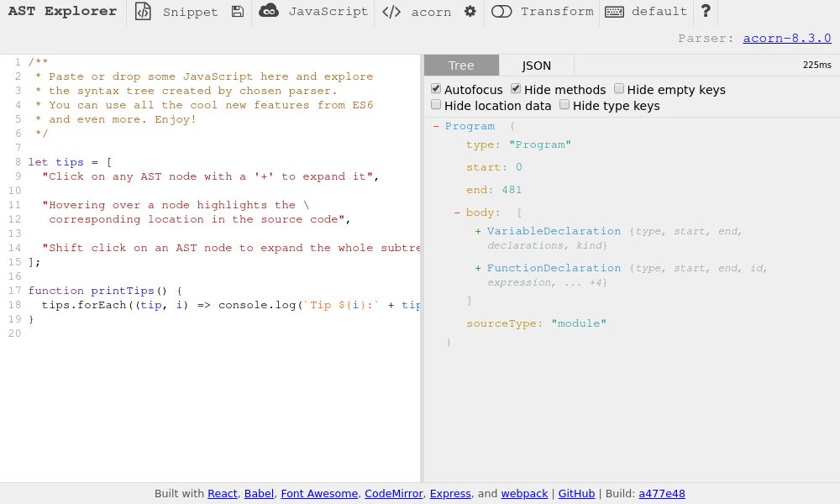Open the default keyboard shortcuts icon
Screen dimensions: 840x504
[616, 12]
